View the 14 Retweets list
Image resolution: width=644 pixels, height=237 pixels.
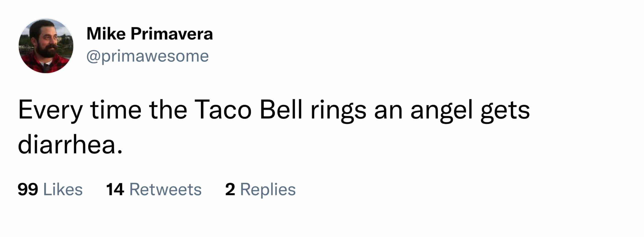(x=154, y=189)
